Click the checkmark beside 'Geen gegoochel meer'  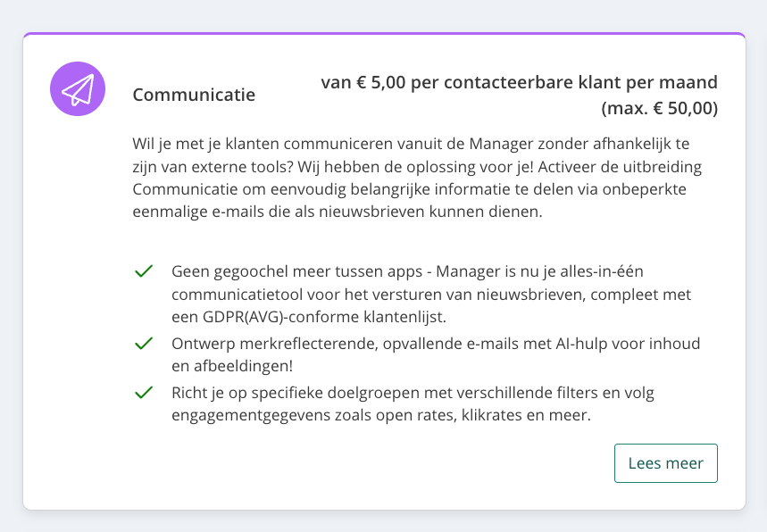143,271
